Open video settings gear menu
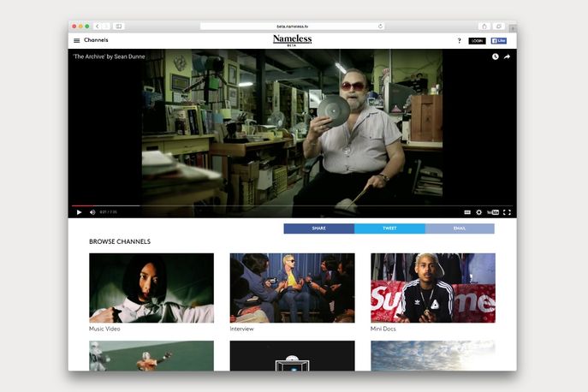Image resolution: width=588 pixels, height=392 pixels. click(479, 211)
